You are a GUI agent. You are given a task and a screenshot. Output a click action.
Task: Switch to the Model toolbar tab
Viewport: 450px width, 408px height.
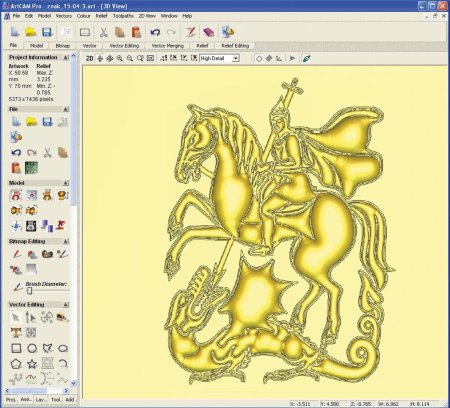coord(36,46)
